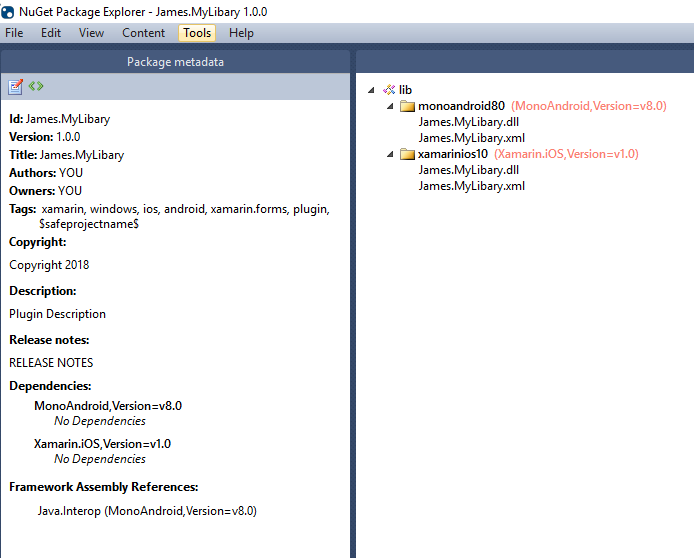Click the Version value 1.0.0
Viewport: 694px width, 558px height.
pyautogui.click(x=68, y=137)
